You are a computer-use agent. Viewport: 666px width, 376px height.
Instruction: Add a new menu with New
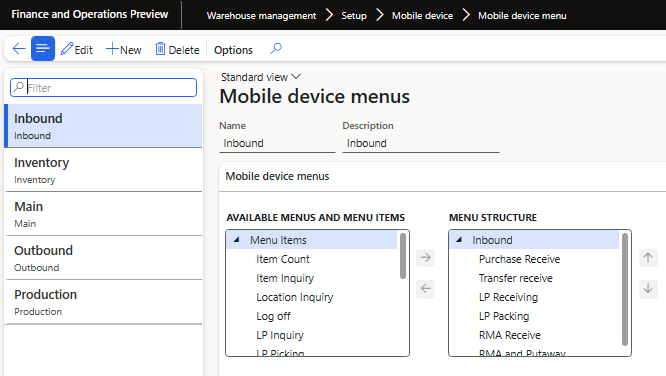click(124, 49)
